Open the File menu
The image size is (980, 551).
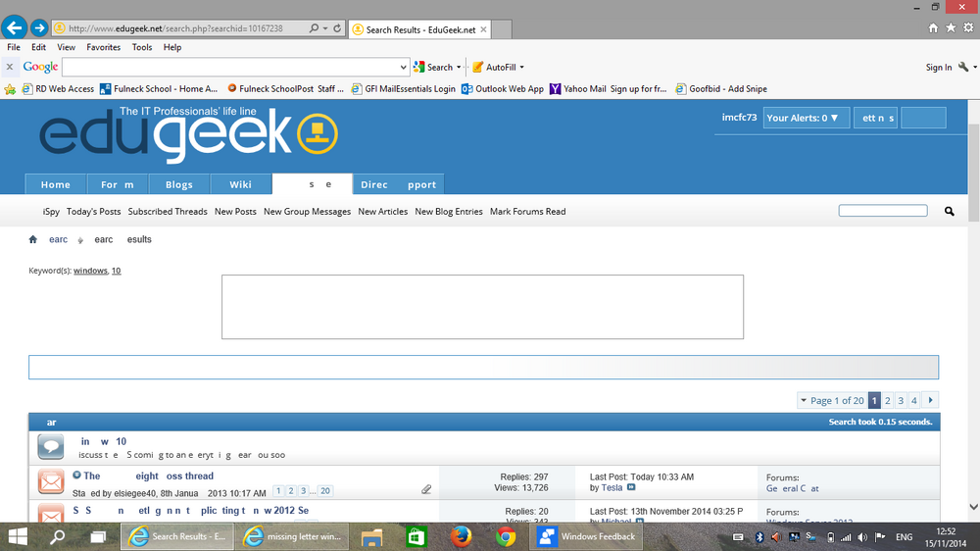[x=14, y=47]
